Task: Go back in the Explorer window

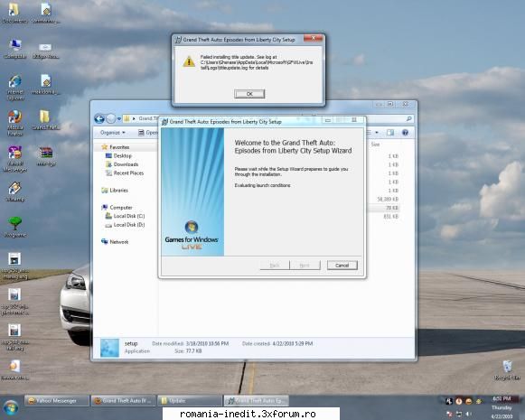Action: [99, 119]
